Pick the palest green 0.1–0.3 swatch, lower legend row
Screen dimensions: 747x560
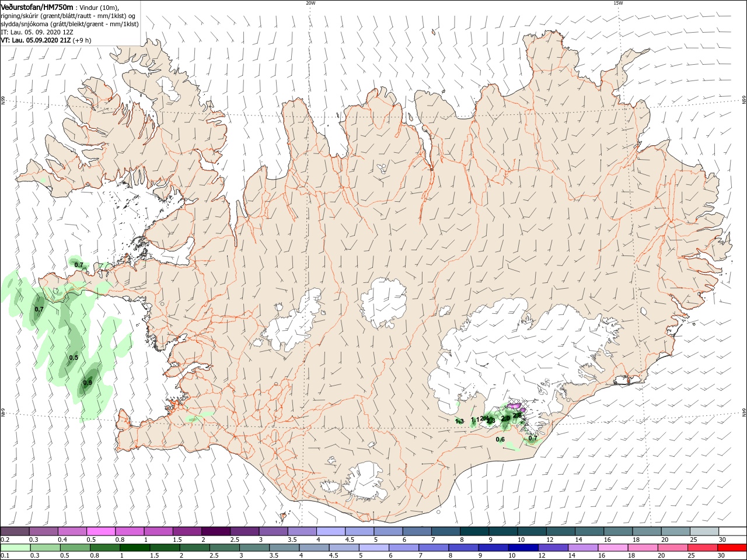click(x=15, y=548)
